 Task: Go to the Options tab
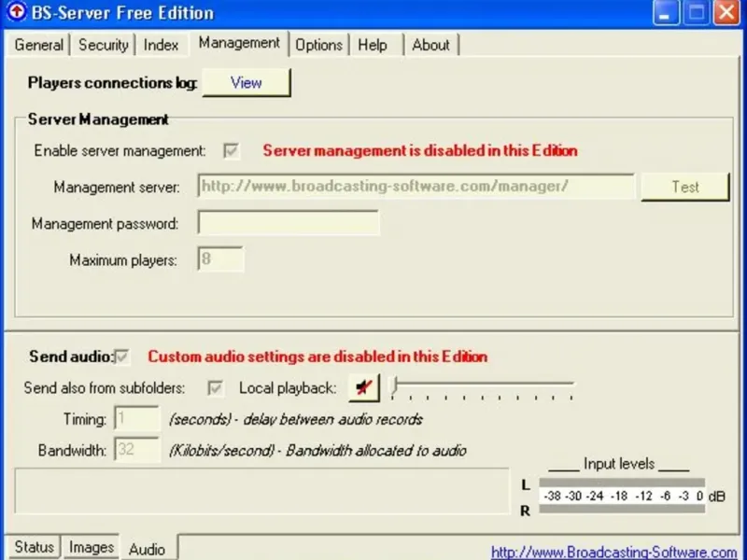318,45
